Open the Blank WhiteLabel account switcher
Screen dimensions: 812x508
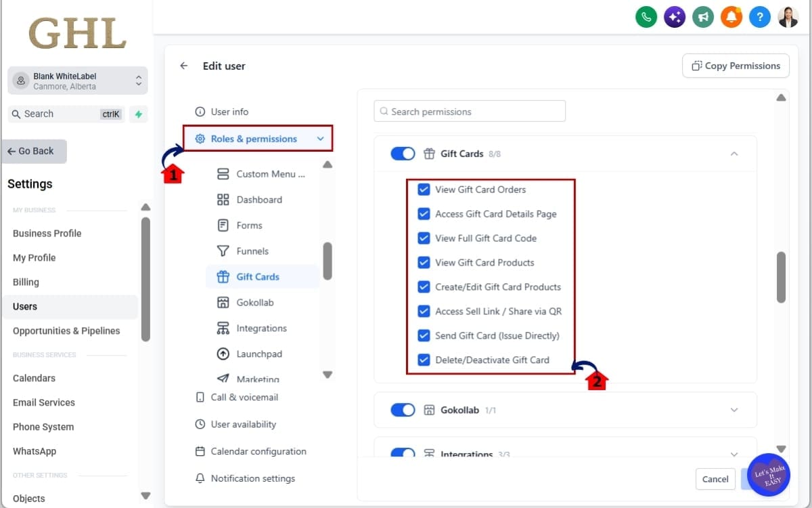coord(78,81)
